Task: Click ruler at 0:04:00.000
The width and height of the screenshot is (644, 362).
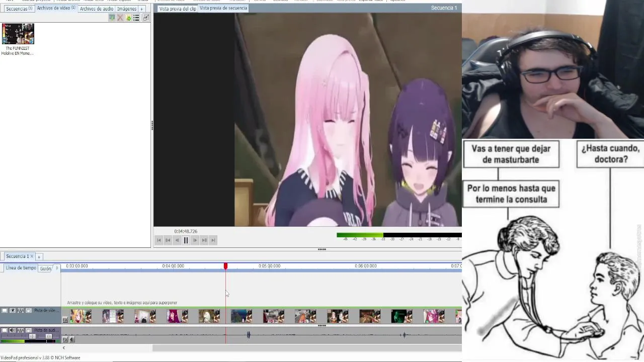Action: 173,266
